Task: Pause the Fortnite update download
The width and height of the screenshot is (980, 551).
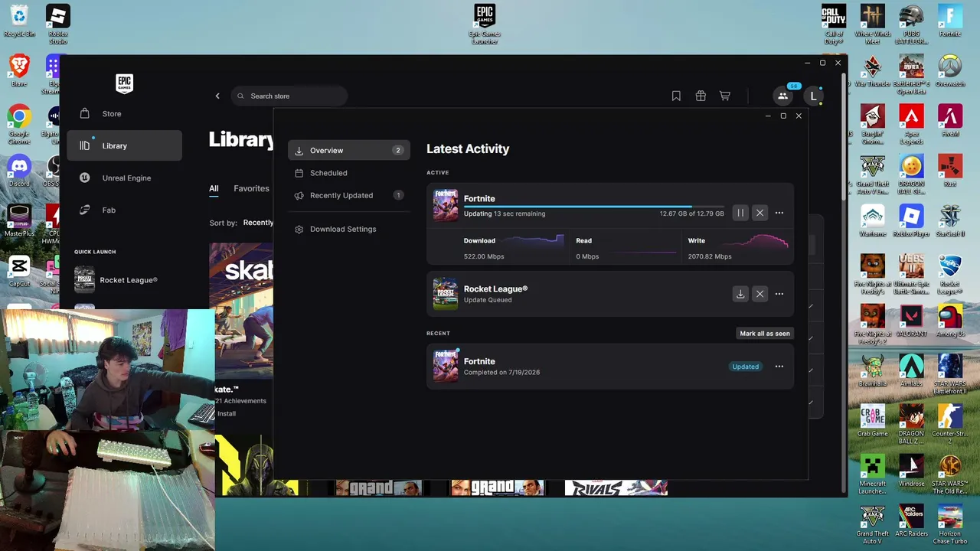Action: pos(740,213)
